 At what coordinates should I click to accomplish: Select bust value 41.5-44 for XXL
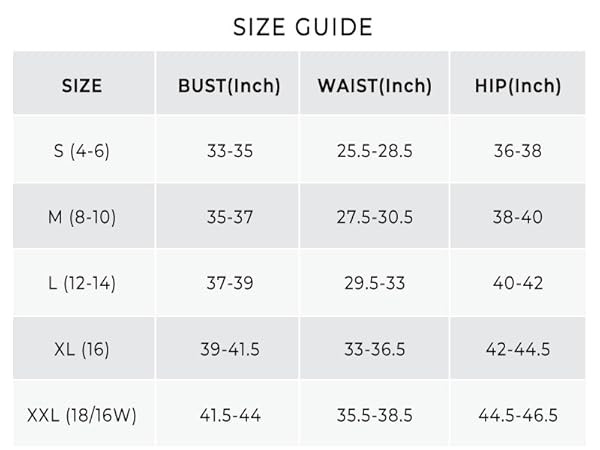pos(227,415)
